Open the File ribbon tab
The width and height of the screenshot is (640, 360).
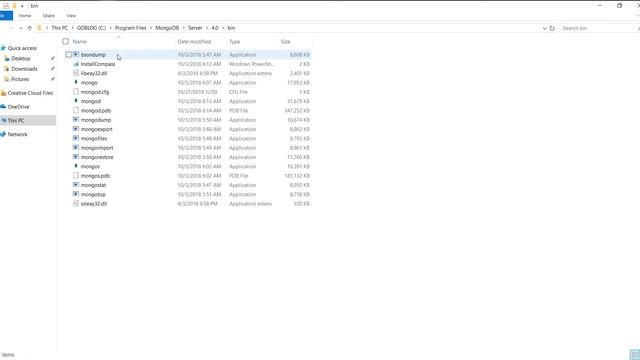click(6, 16)
